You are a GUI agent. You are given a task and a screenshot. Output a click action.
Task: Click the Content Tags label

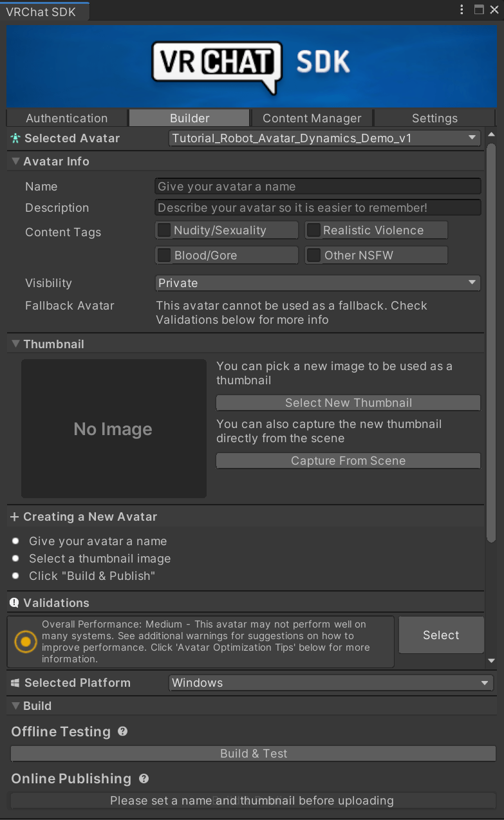[x=63, y=232]
